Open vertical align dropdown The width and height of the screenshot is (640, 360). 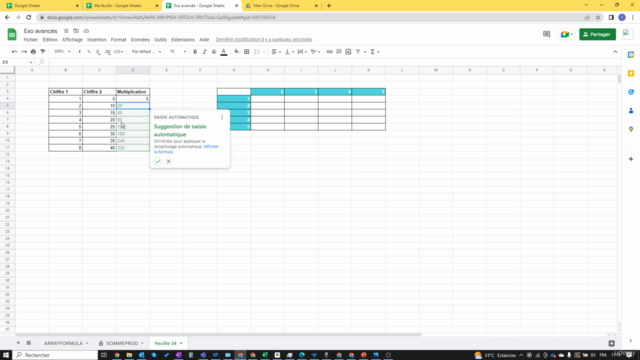(289, 52)
